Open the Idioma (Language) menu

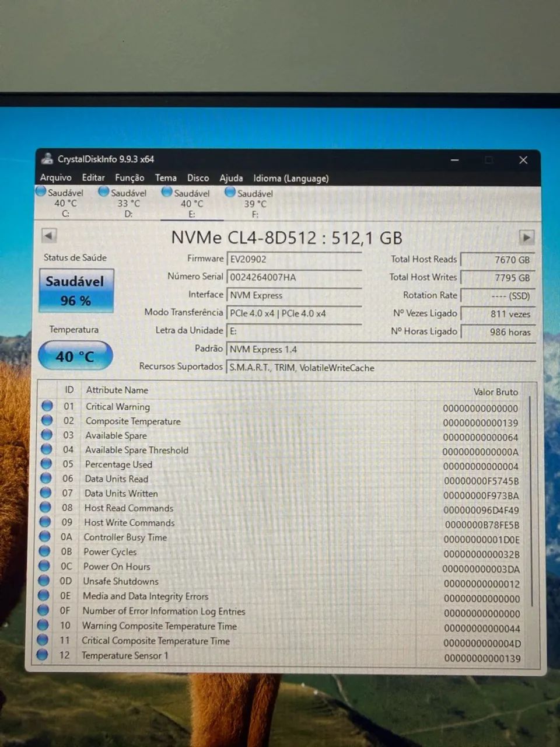(x=290, y=179)
